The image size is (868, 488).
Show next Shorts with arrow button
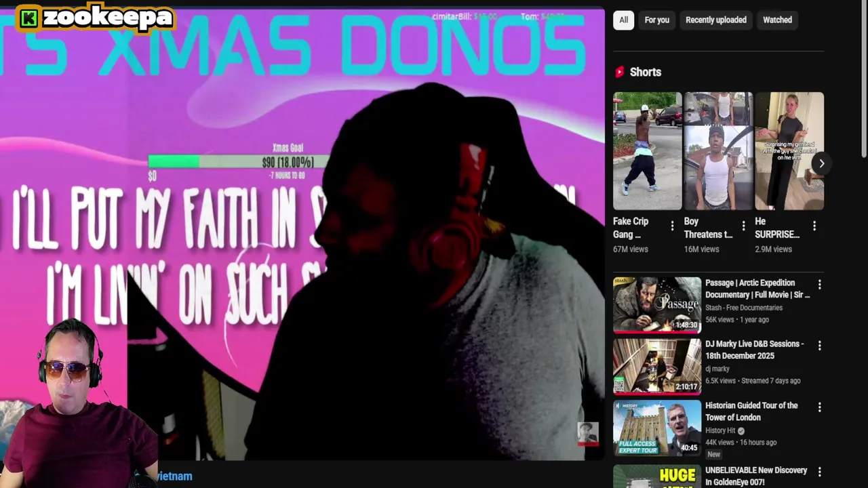(x=821, y=163)
